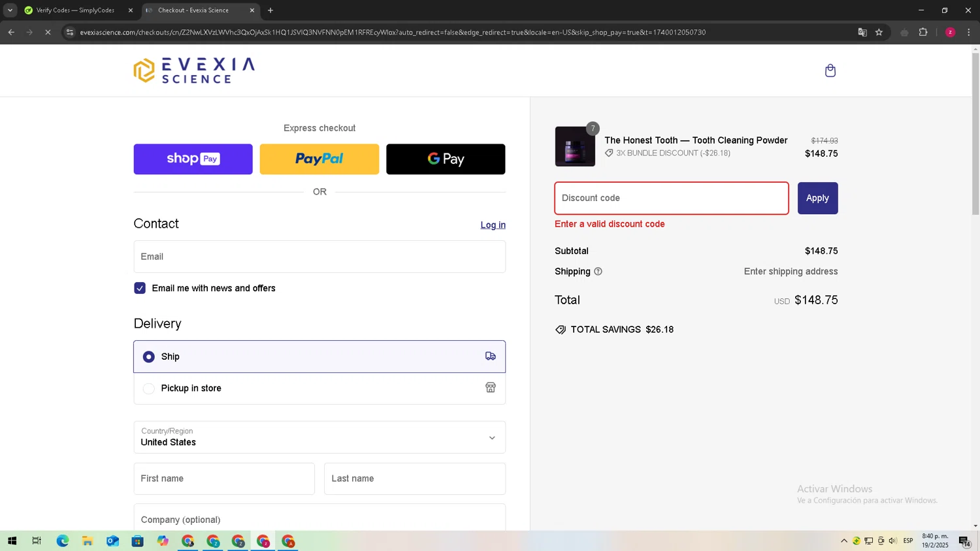The height and width of the screenshot is (551, 980).
Task: Open volume control in system tray
Action: 893,541
